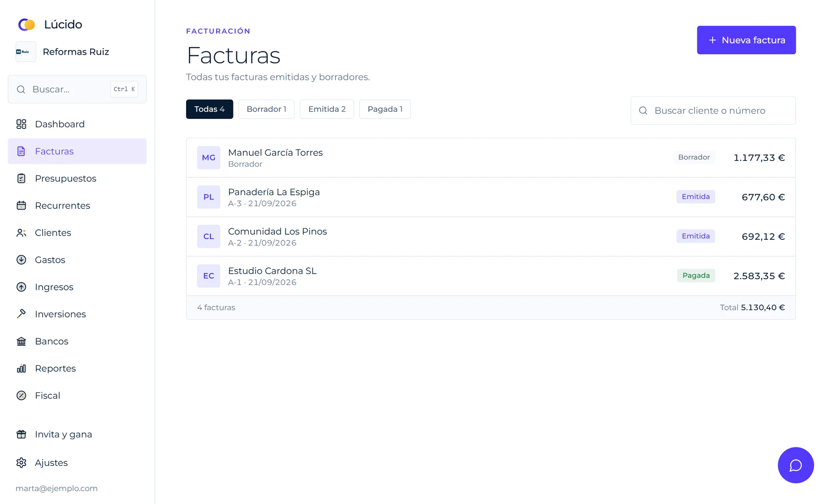Click Emitida badge on Panadería La Espiga
Image resolution: width=827 pixels, height=504 pixels.
click(x=696, y=197)
